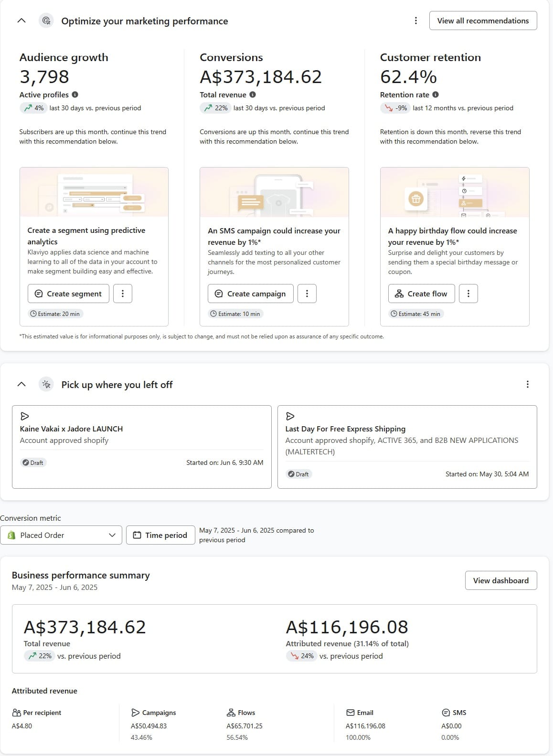Click the Time period button
553x756 pixels.
(160, 535)
